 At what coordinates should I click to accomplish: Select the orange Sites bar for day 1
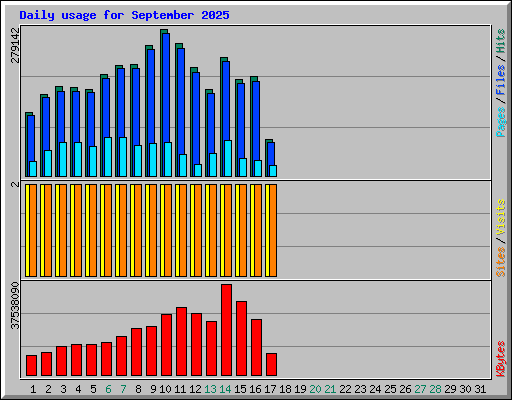33,230
